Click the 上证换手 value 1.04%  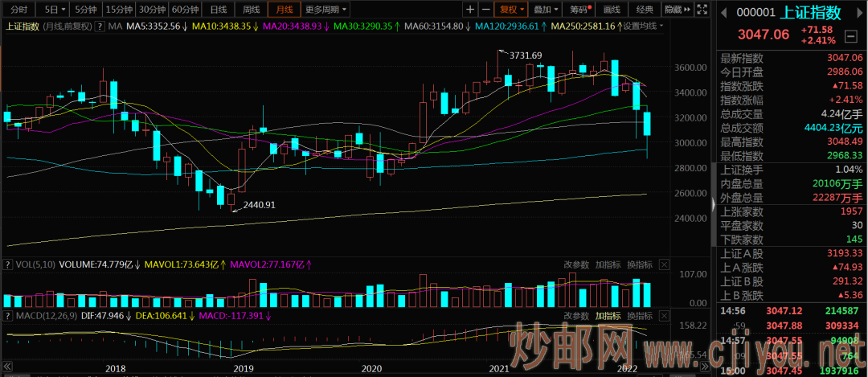[x=849, y=170]
